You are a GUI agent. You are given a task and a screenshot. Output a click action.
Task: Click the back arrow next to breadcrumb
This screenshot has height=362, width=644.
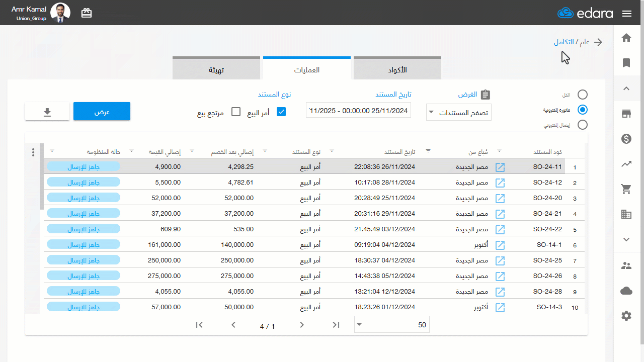coord(598,42)
